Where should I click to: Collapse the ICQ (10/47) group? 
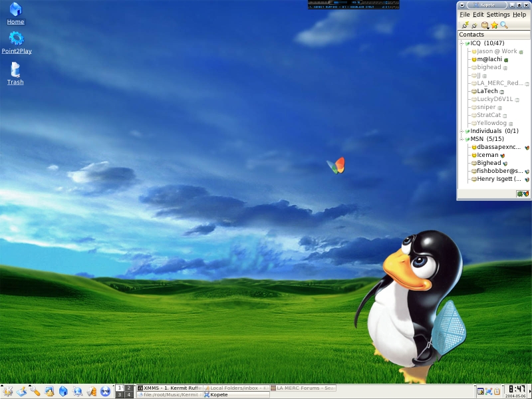[462, 43]
